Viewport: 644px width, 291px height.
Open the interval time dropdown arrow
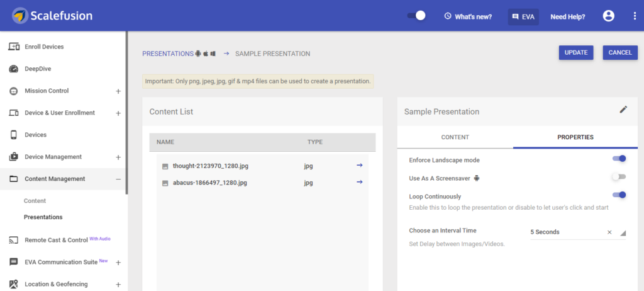click(623, 233)
